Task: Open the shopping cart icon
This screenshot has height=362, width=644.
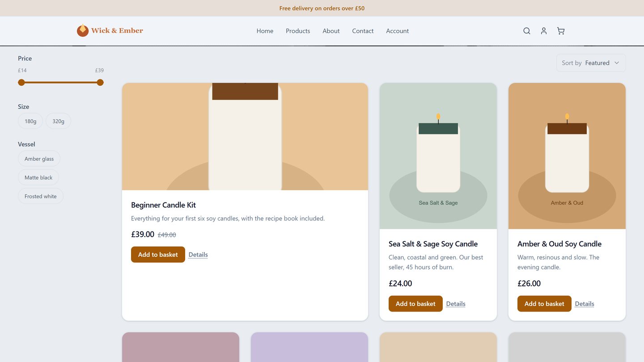Action: coord(561,31)
